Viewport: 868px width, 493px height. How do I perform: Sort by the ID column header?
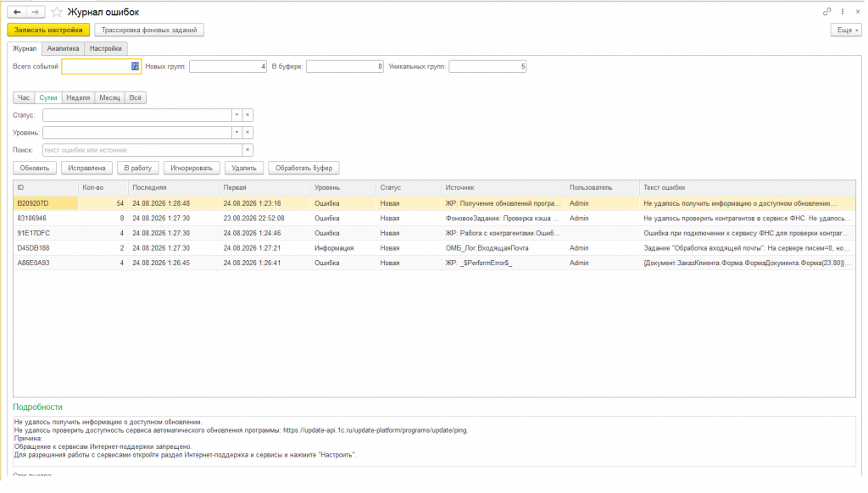pyautogui.click(x=46, y=188)
